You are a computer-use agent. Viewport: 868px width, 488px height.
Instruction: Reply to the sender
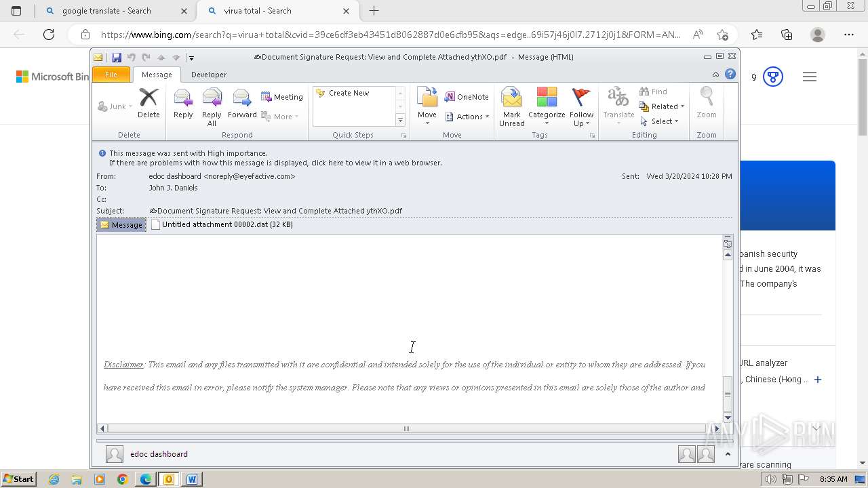tap(183, 104)
